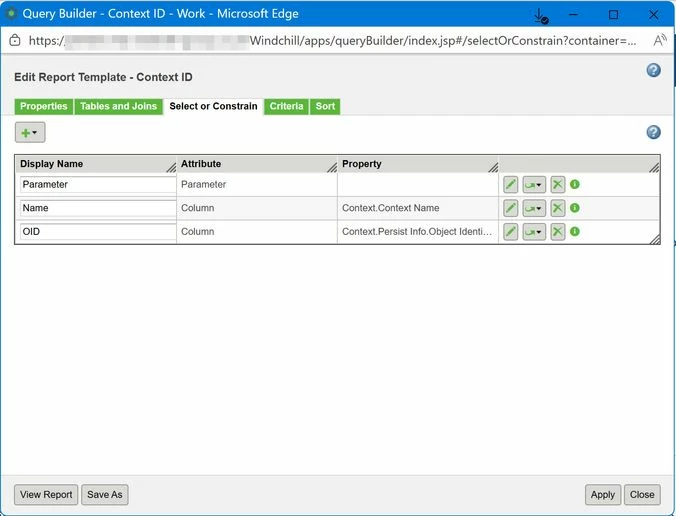The image size is (676, 516).
Task: Delete the OID row
Action: point(557,231)
